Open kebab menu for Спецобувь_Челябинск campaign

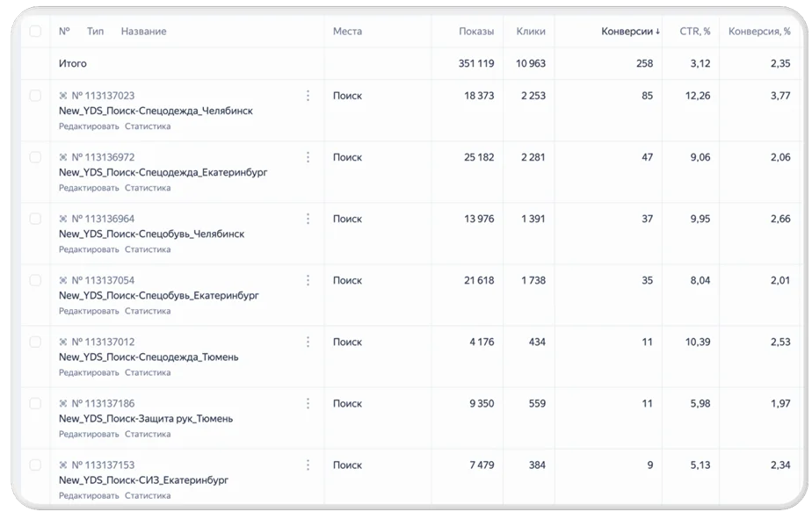pyautogui.click(x=308, y=219)
